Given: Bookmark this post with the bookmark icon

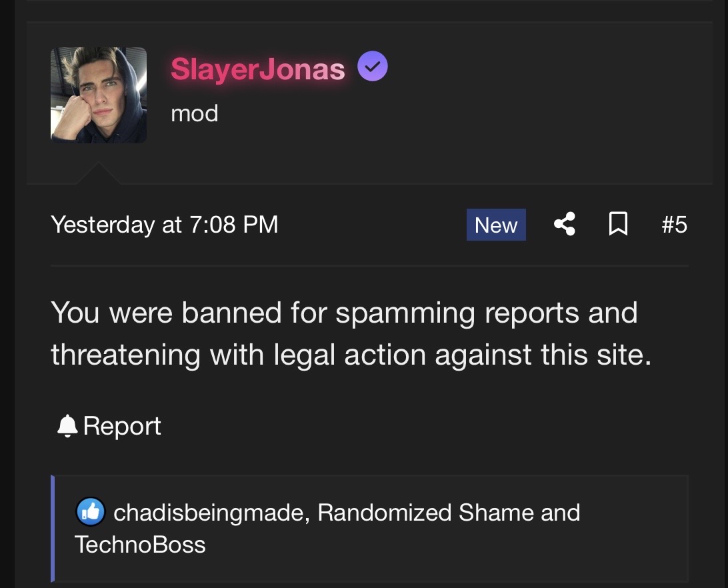Looking at the screenshot, I should pyautogui.click(x=619, y=225).
